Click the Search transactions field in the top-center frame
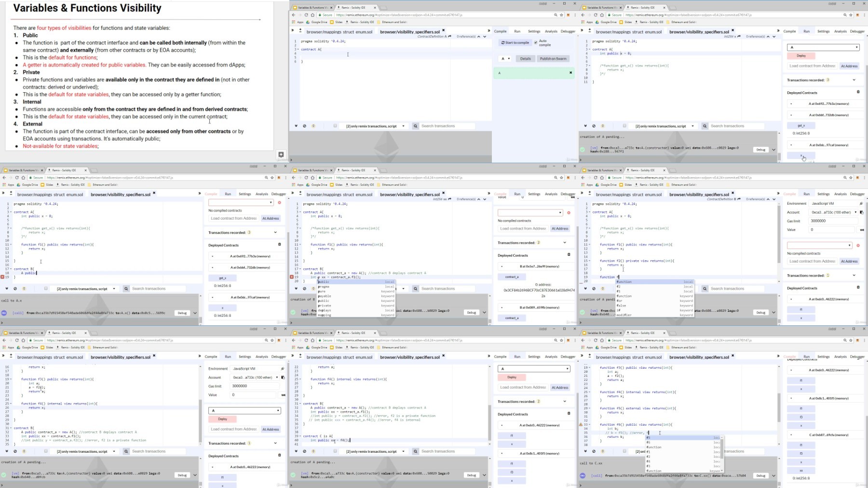 (x=447, y=126)
